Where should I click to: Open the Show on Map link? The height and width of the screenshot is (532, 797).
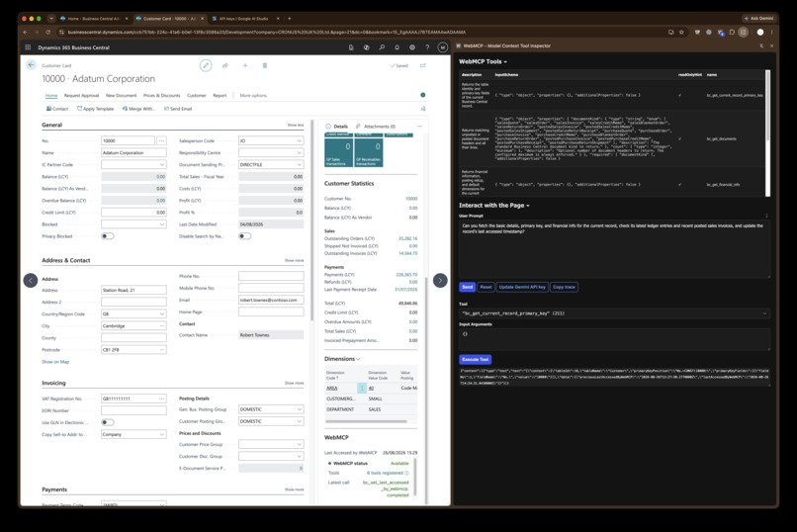coord(55,362)
